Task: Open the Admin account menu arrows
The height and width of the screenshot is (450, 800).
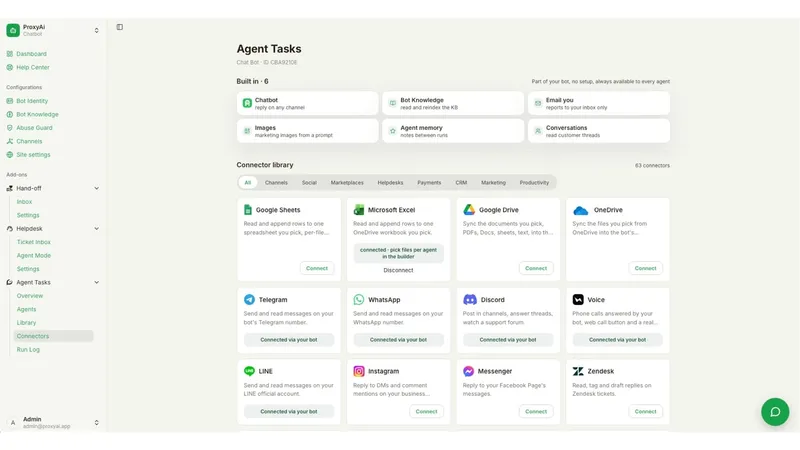Action: (96, 422)
